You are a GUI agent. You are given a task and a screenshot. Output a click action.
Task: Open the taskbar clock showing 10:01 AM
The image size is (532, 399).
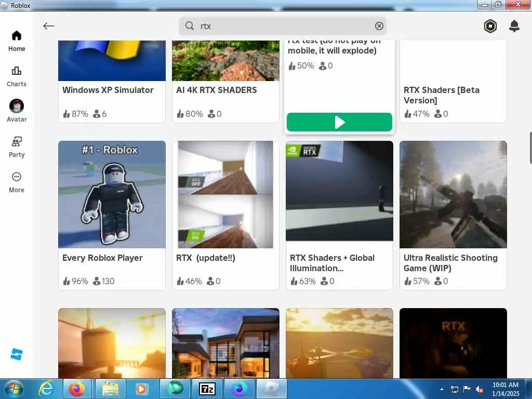506,389
